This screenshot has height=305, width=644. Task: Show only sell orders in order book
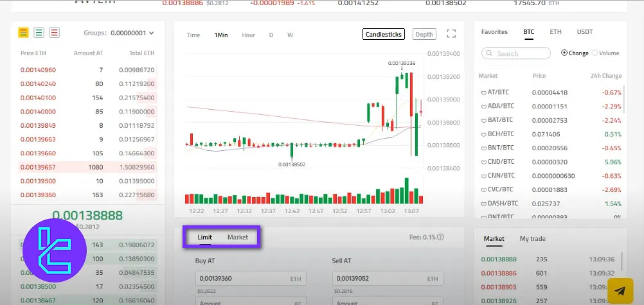click(54, 33)
